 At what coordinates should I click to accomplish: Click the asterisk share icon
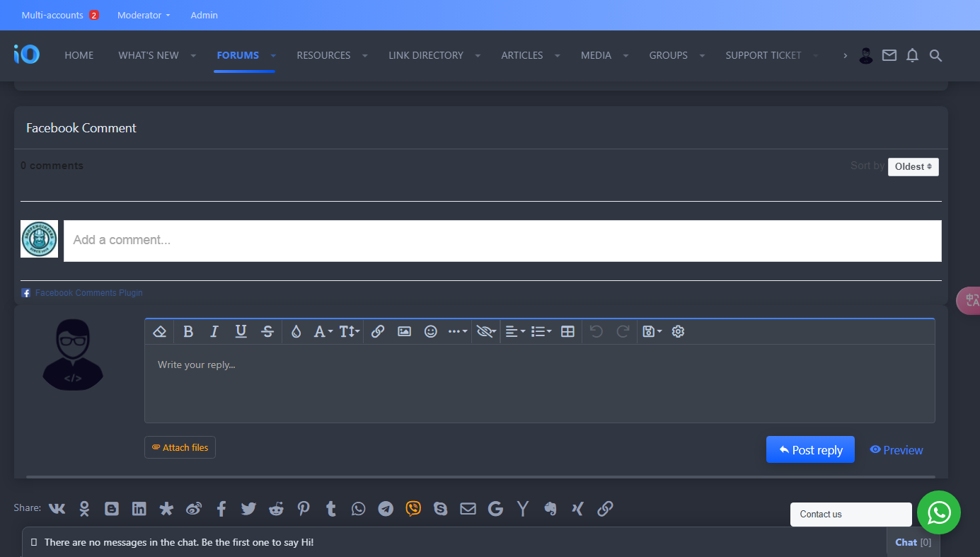coord(166,508)
